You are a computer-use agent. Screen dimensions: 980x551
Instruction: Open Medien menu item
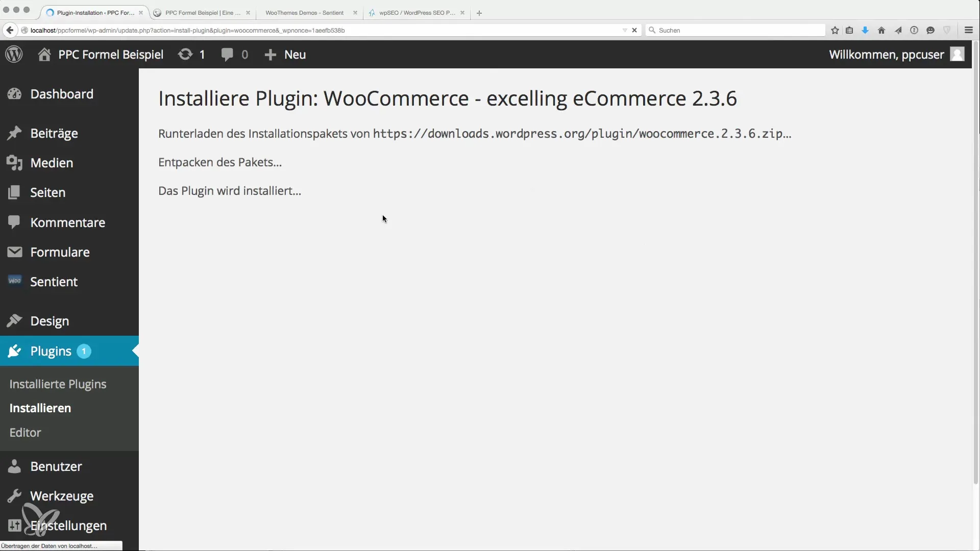(x=69, y=163)
